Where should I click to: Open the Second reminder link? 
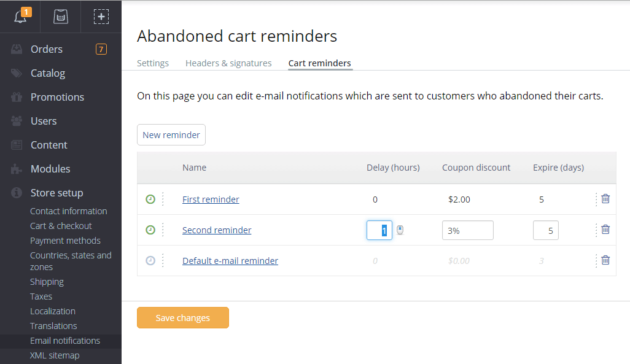coord(217,230)
